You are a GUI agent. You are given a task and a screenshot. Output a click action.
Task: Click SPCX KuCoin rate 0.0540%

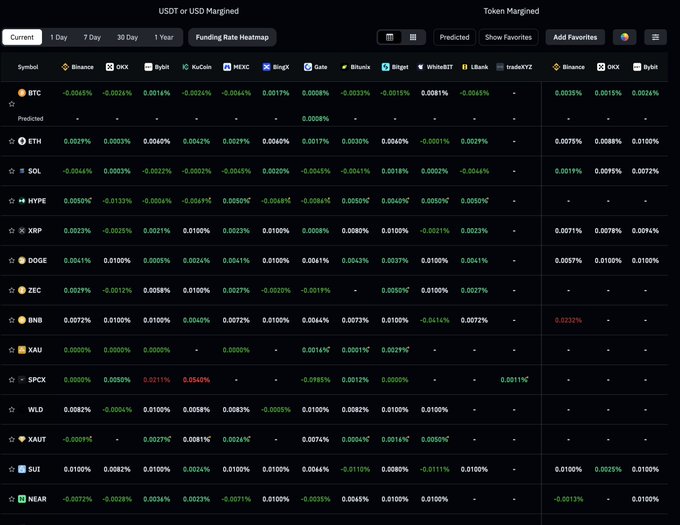pyautogui.click(x=196, y=380)
